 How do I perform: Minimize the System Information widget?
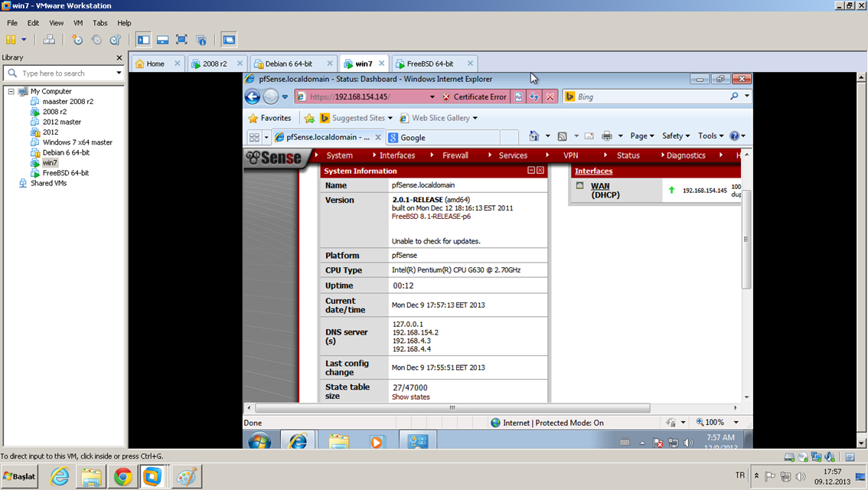531,171
